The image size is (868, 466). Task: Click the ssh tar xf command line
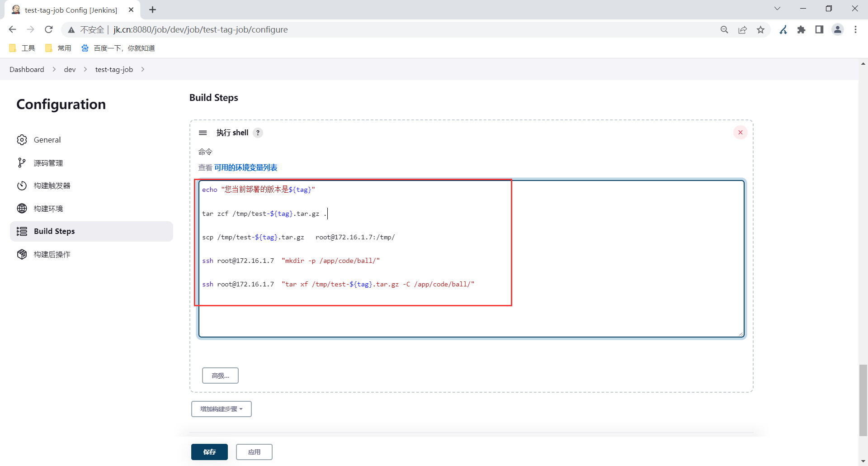point(338,284)
